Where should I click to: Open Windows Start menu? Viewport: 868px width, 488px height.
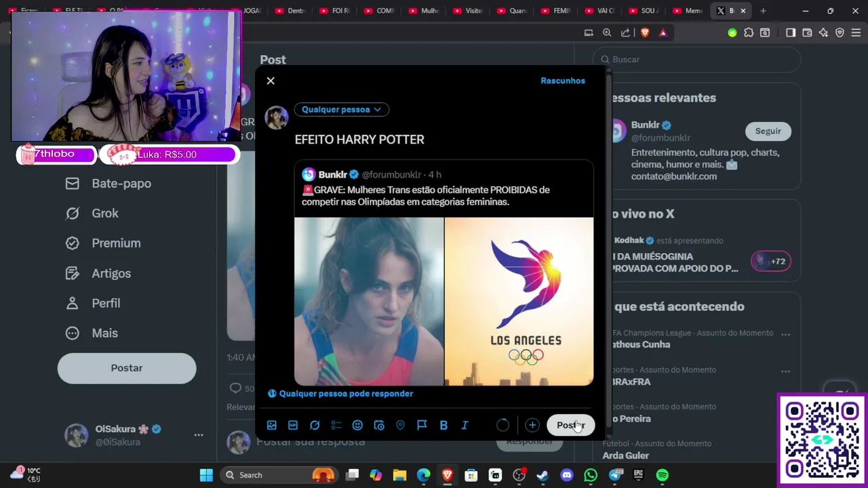(206, 475)
